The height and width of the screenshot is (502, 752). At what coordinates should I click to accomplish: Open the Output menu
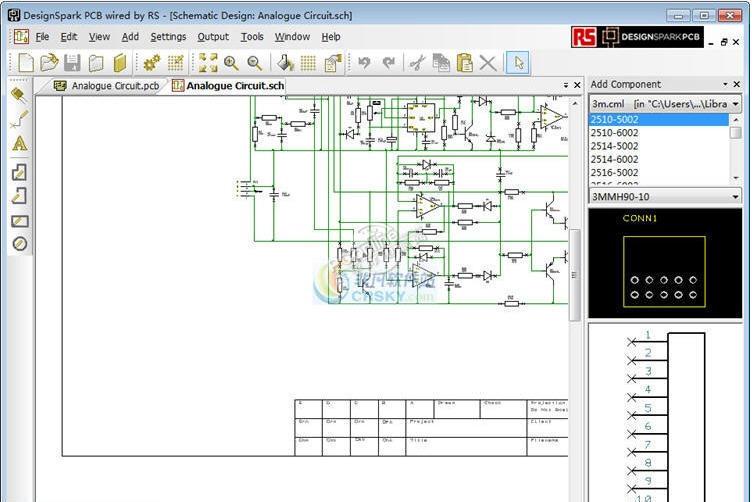[213, 37]
